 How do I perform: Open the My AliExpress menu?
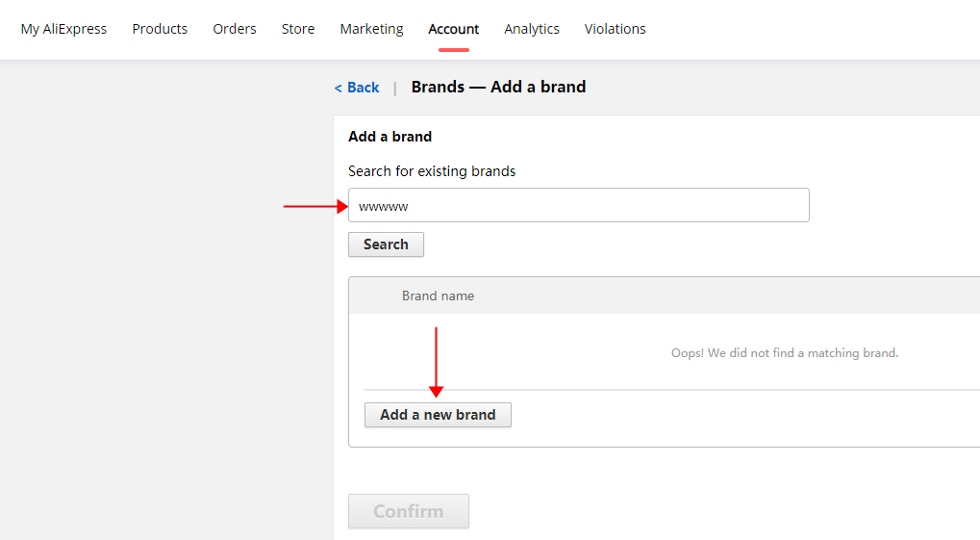pos(63,29)
